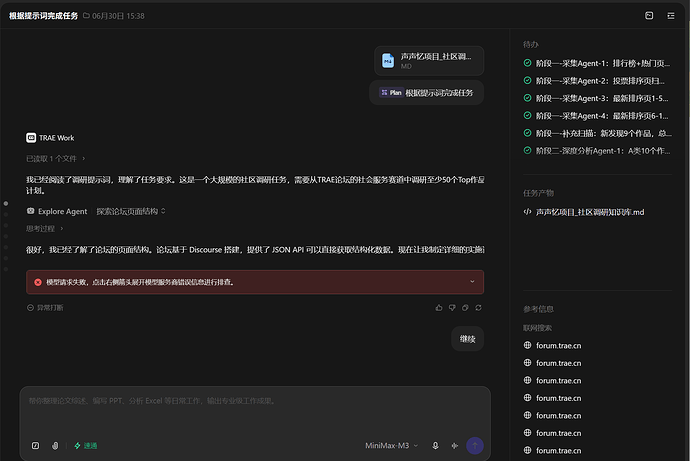This screenshot has width=690, height=461.
Task: Open the first forum.trae.cn reference link
Action: 552,345
